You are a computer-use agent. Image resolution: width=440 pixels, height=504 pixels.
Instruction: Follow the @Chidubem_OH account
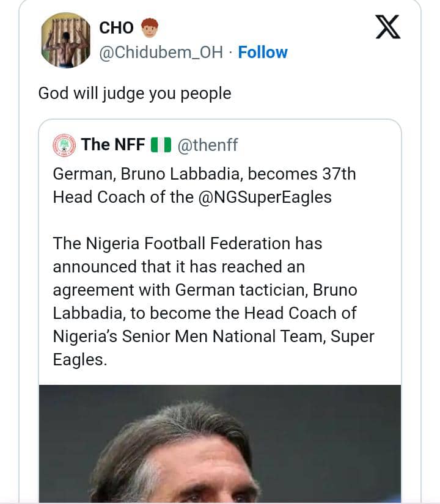(263, 53)
